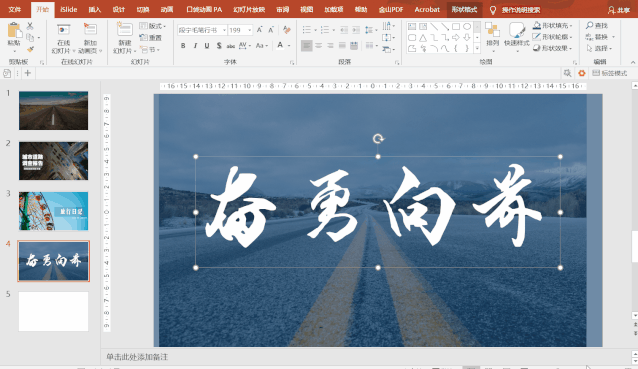The image size is (638, 369).
Task: Open the 选择 select dropdown button
Action: pos(599,48)
